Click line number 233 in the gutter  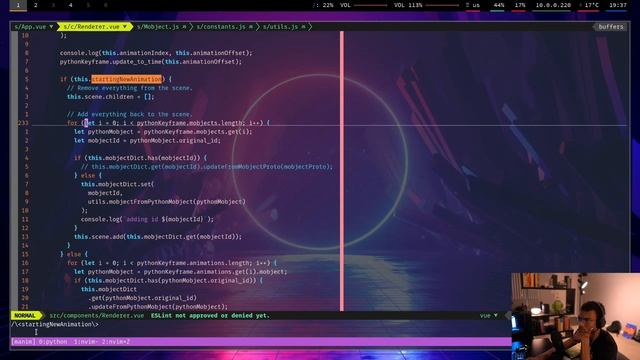tap(23, 123)
